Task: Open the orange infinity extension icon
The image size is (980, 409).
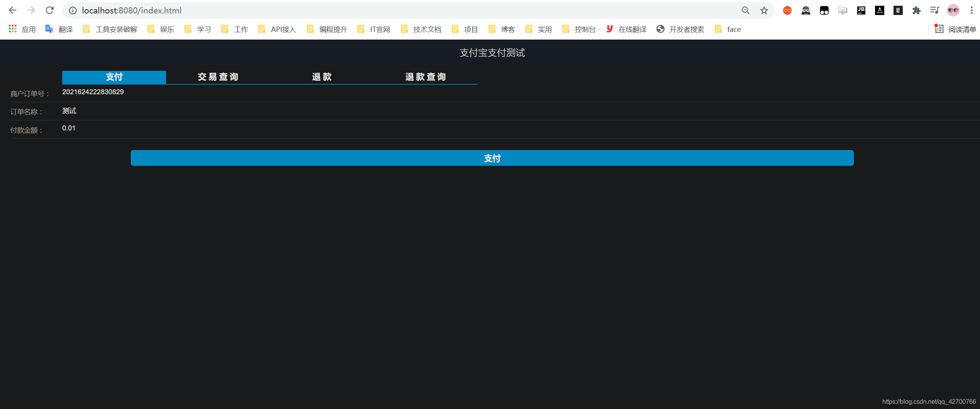Action: tap(787, 10)
